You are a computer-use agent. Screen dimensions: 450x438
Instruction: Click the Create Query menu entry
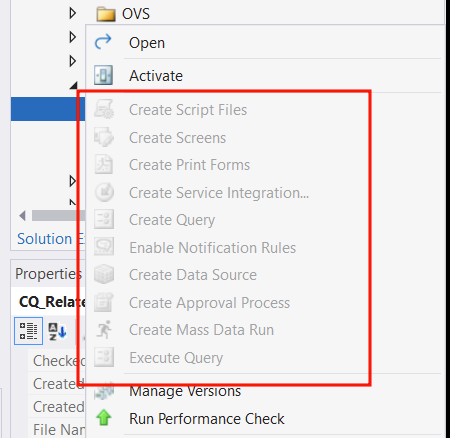tap(172, 220)
